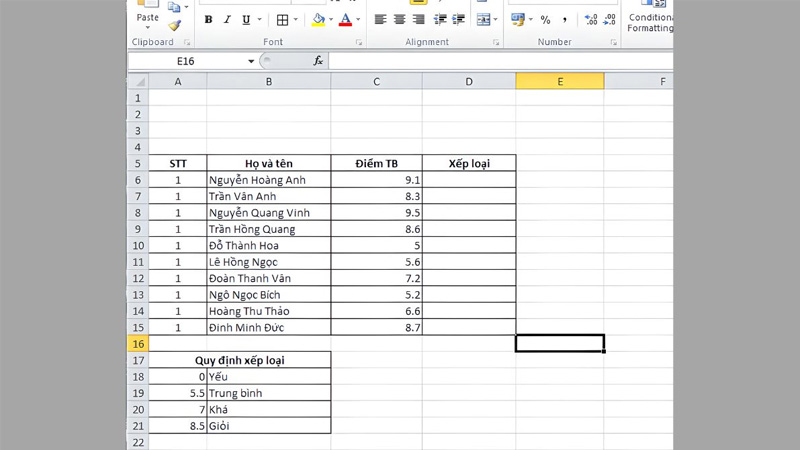Select cell 'Nguyễn Hoàng Anh'

point(269,180)
